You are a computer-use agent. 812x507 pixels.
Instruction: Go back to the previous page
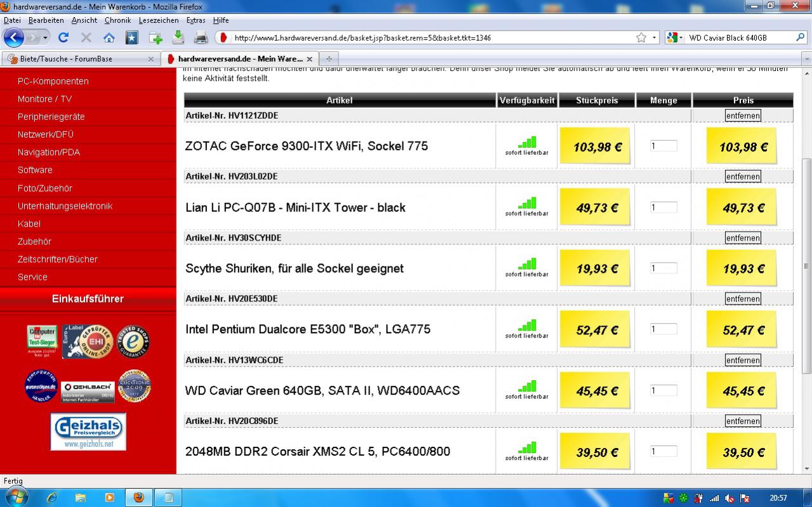14,37
